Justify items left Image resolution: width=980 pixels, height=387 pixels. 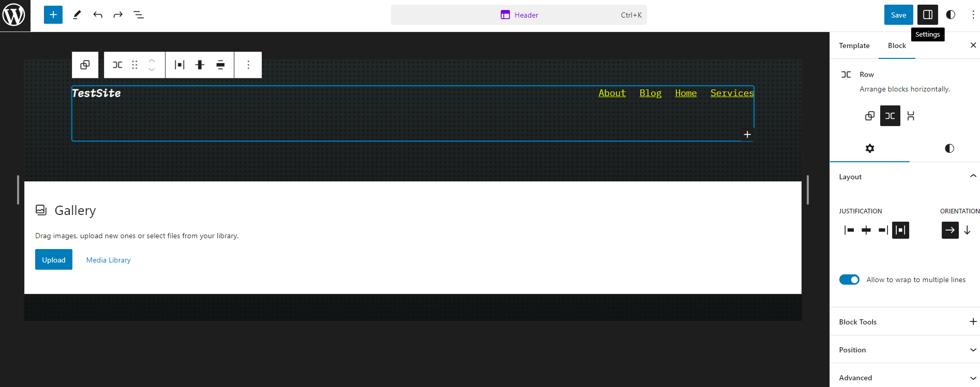coord(849,230)
